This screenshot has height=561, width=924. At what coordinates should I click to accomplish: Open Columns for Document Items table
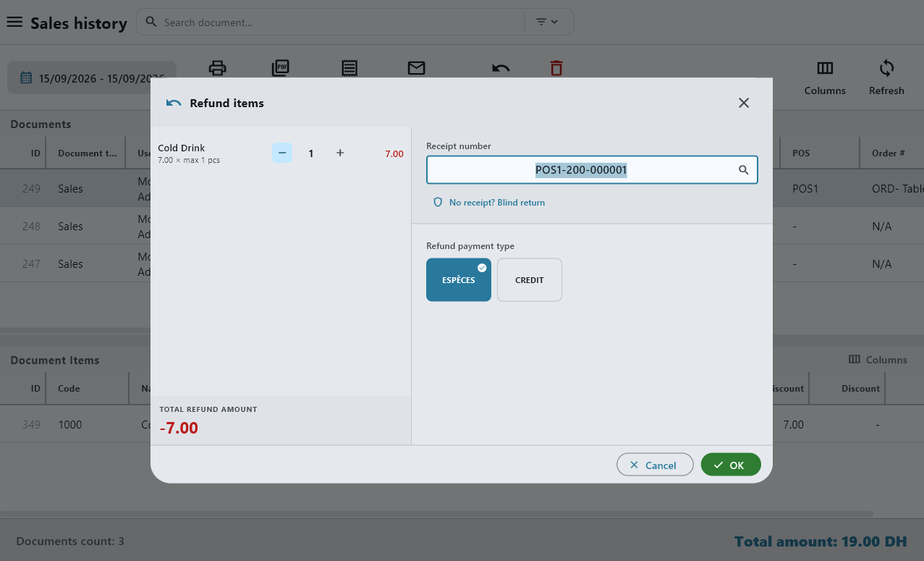click(x=878, y=360)
